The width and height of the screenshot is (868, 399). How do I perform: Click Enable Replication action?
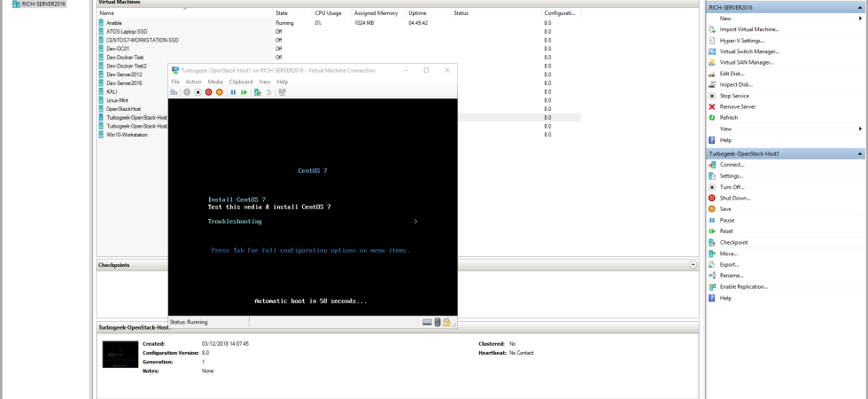(x=743, y=286)
